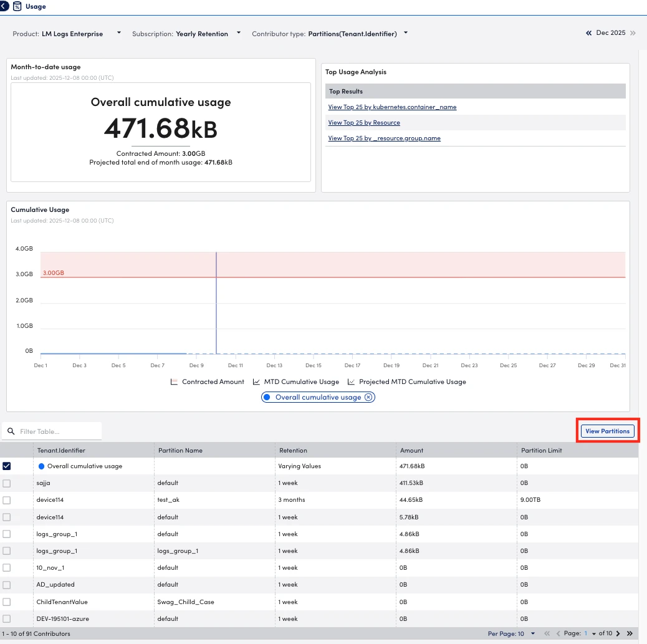Click the Usage page icon in the header
Screen dimensions: 647x644
pos(17,6)
